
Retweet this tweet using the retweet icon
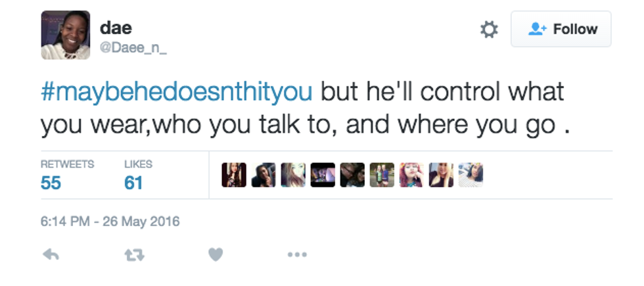(133, 254)
